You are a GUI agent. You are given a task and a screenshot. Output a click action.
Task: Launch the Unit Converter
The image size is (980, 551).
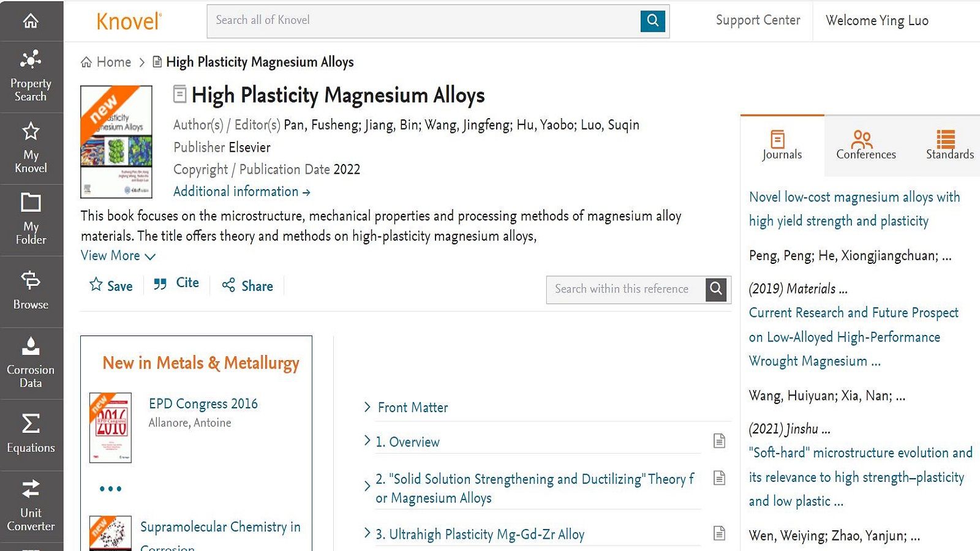pos(31,506)
